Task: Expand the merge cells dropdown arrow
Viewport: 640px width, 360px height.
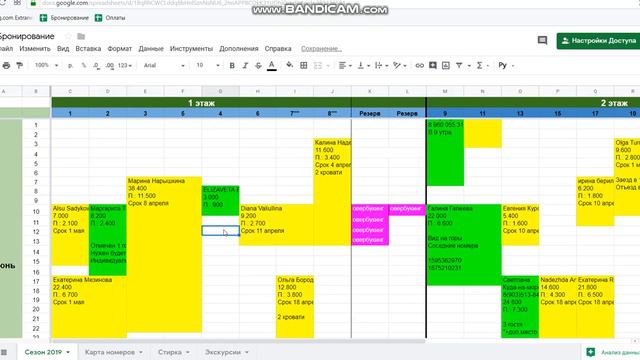Action: click(328, 65)
